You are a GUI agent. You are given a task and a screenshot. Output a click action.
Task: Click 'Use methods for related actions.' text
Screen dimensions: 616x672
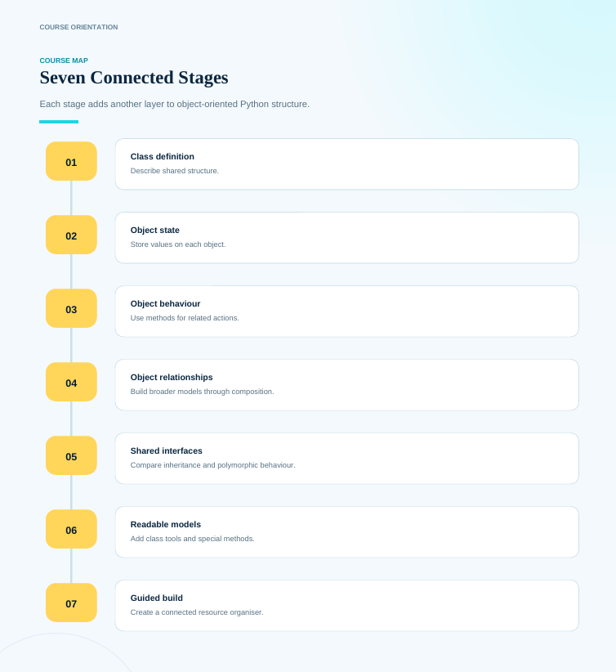[x=185, y=318]
